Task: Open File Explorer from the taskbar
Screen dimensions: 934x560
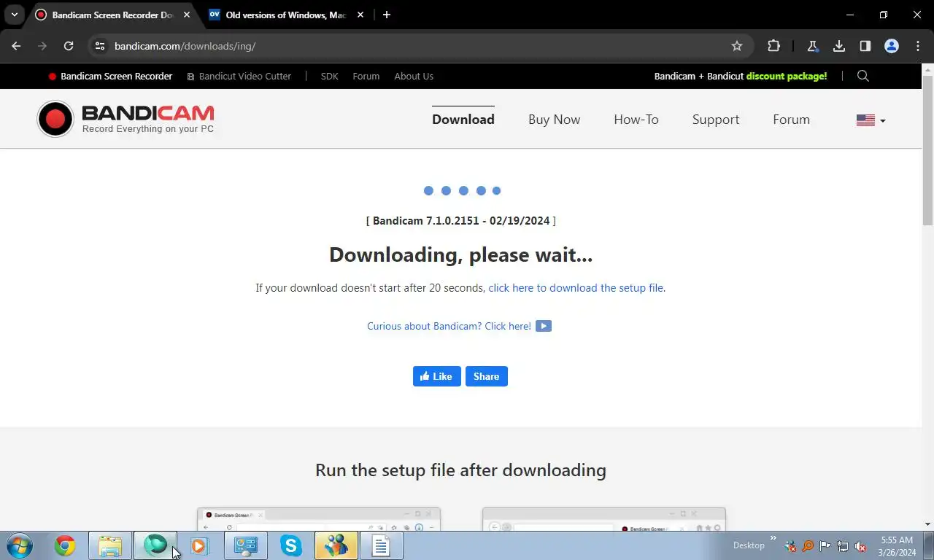Action: click(110, 545)
